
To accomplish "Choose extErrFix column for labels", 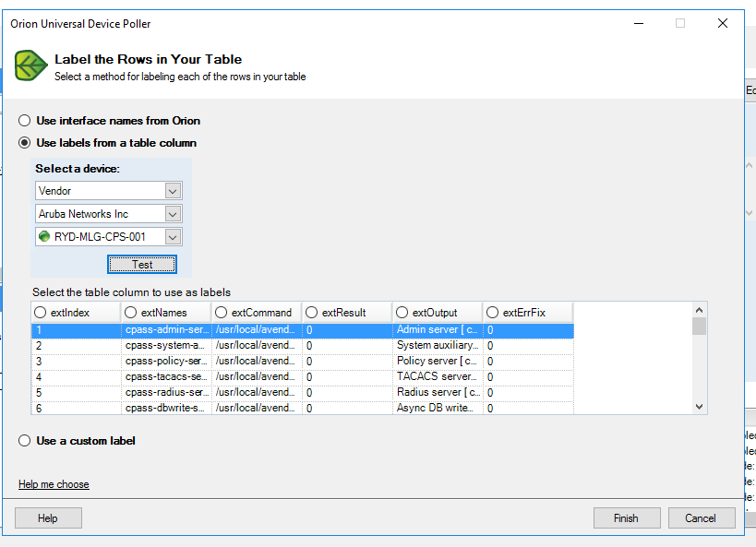I will [492, 313].
